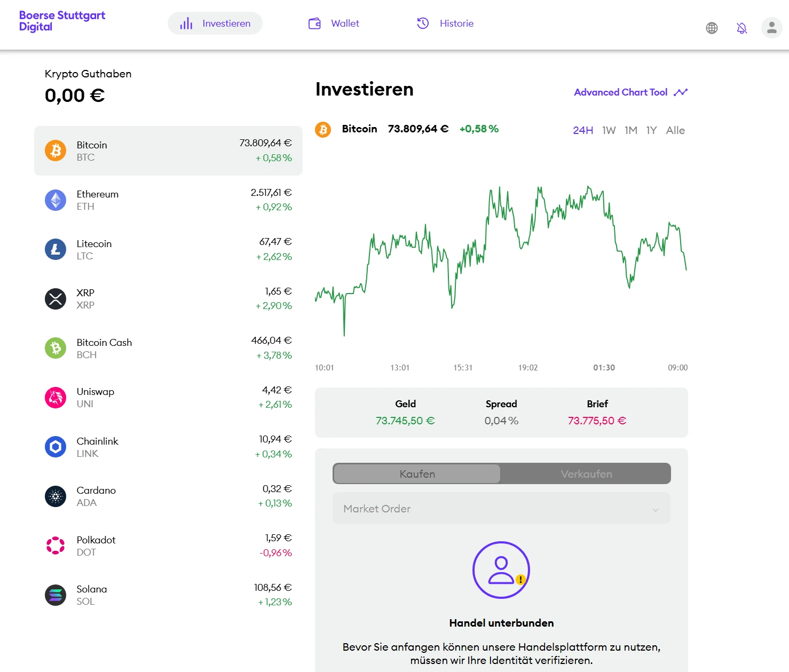
Task: Click the chart header change +0,58 %
Action: 479,129
